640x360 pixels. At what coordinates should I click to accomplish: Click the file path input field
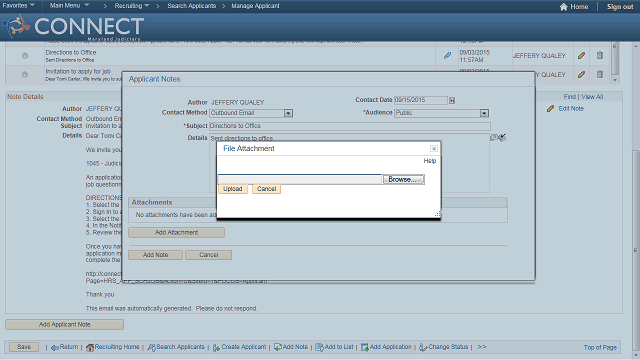[x=300, y=179]
